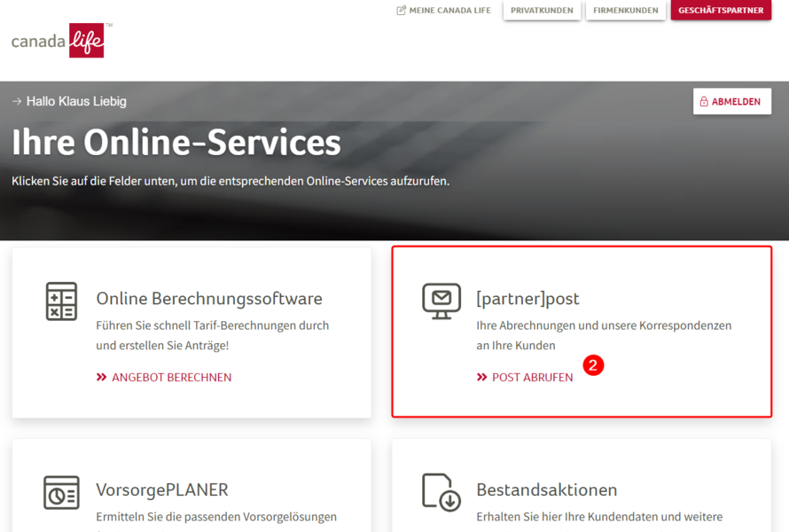Click the text 'Erhalten Sie hier Ihre Kundendaten'
Viewport: 789px width, 532px height.
[567, 517]
